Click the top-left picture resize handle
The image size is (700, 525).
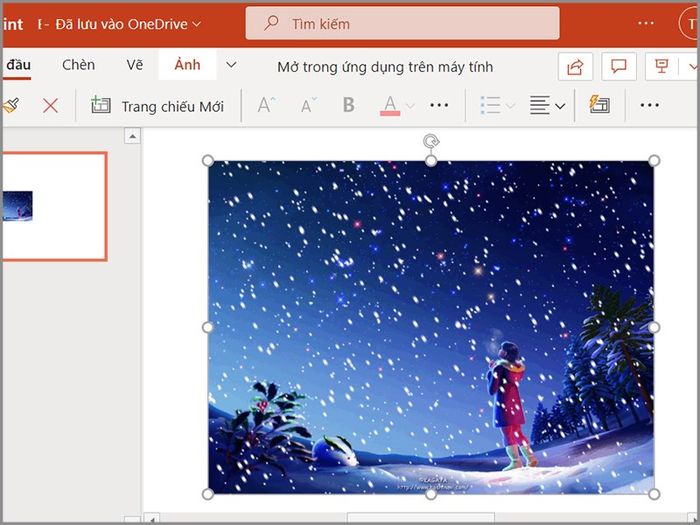pyautogui.click(x=208, y=161)
